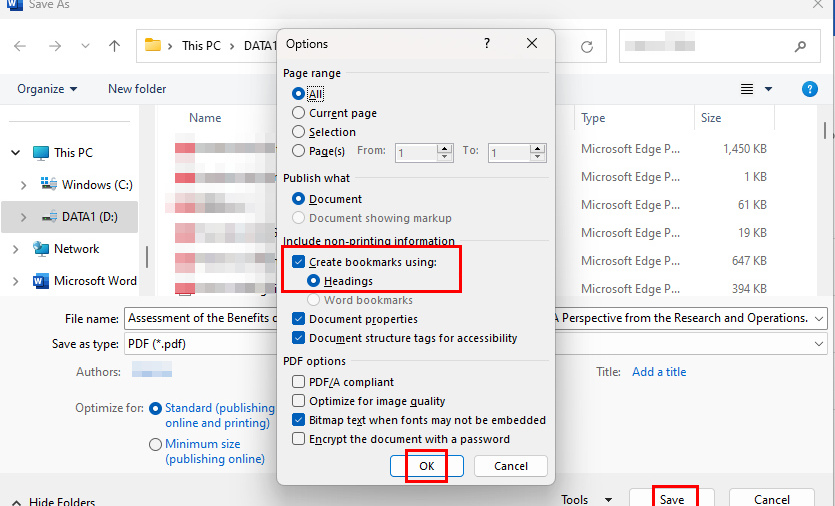Expand the DATA1 (D:) drive node
The width and height of the screenshot is (835, 506).
click(x=23, y=217)
